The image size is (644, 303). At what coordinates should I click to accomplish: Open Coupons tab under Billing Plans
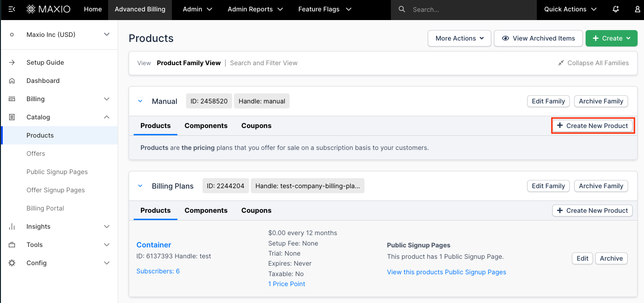point(256,211)
